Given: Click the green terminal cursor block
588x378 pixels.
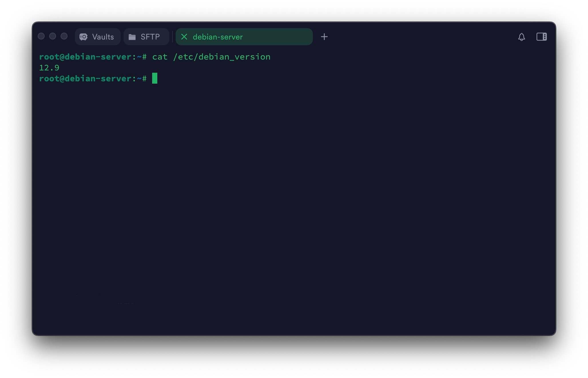Looking at the screenshot, I should pyautogui.click(x=155, y=78).
